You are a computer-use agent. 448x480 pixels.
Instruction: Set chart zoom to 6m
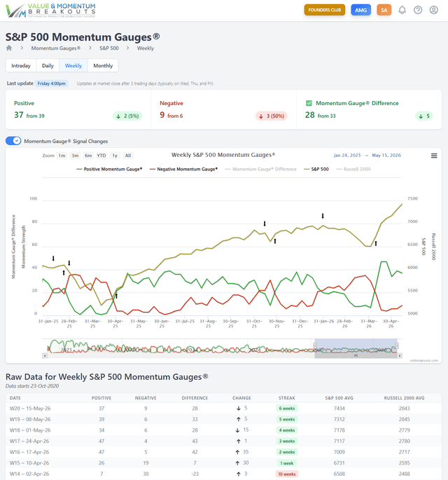[x=88, y=156]
